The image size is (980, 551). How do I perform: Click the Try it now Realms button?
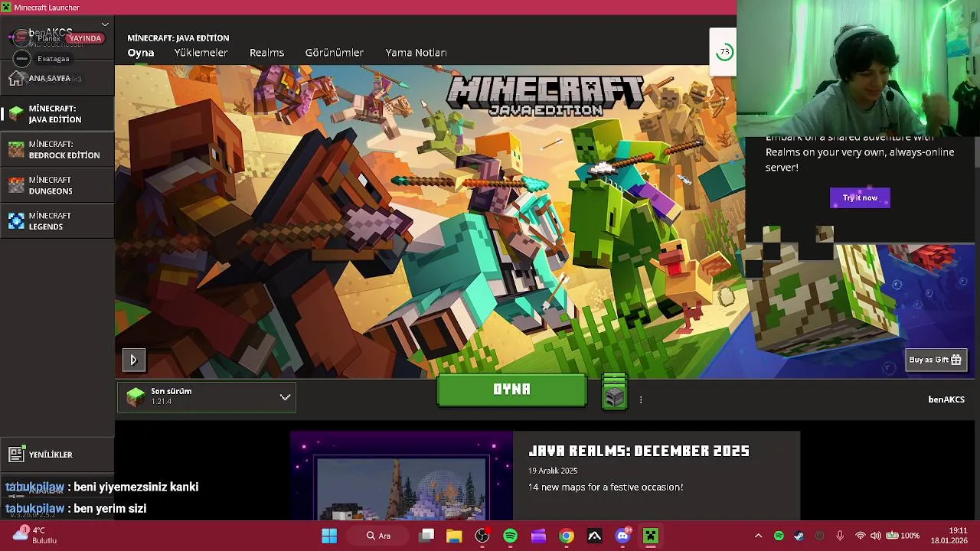pos(860,197)
